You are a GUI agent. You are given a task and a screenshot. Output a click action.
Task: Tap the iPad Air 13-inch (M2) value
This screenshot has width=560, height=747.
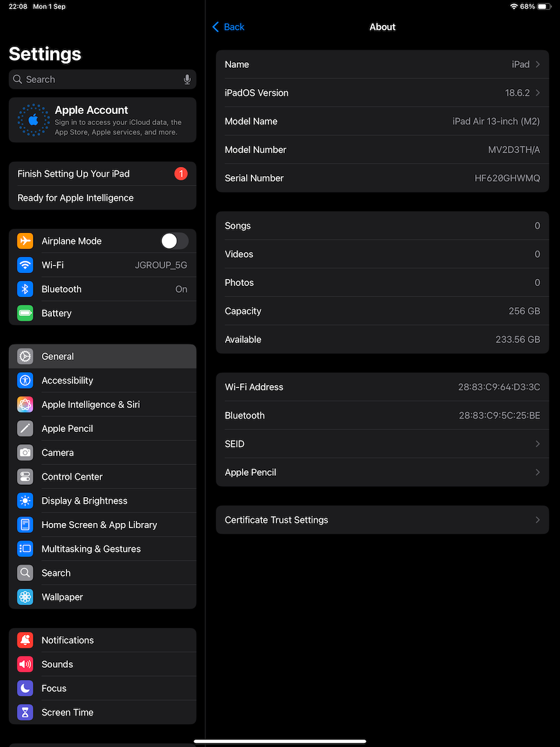(x=496, y=121)
